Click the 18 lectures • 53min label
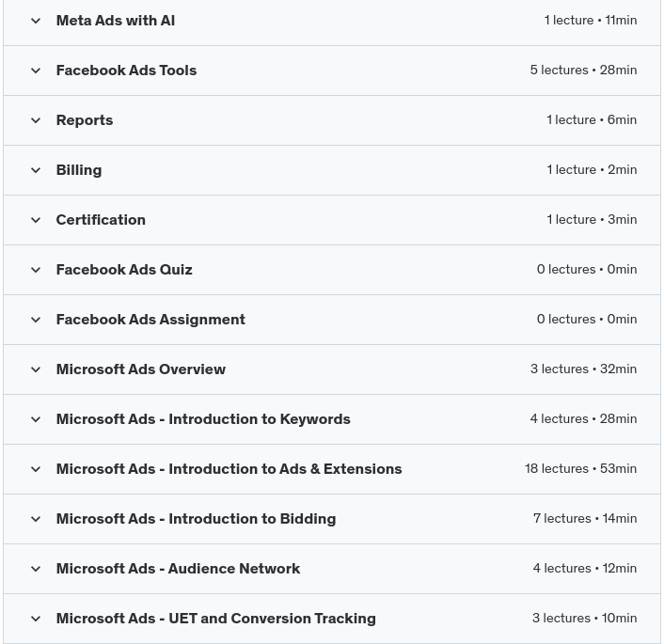Screen dimensions: 664x644 (580, 468)
